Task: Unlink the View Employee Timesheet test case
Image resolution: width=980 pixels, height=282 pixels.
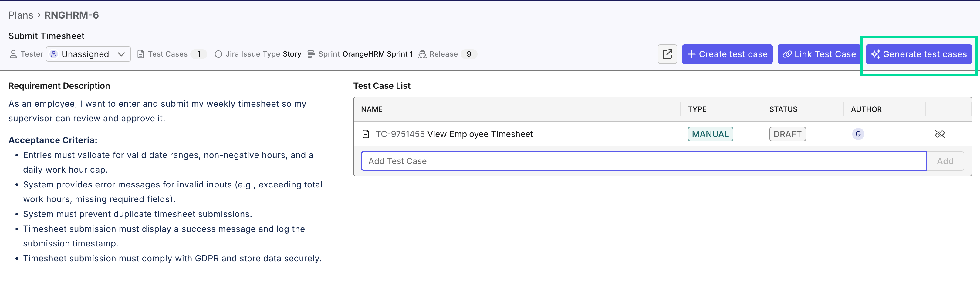Action: pos(940,134)
